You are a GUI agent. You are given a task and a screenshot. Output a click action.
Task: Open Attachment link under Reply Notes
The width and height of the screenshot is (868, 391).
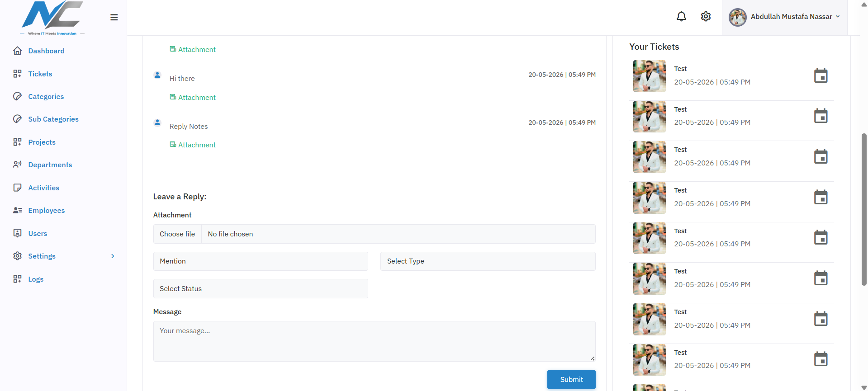point(193,145)
